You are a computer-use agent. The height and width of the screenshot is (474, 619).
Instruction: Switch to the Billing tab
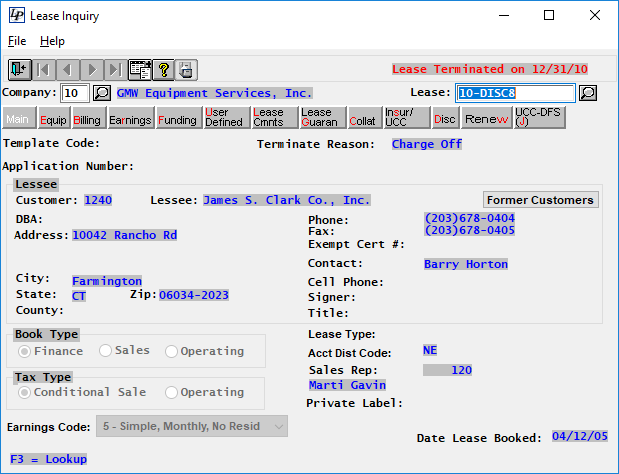89,118
